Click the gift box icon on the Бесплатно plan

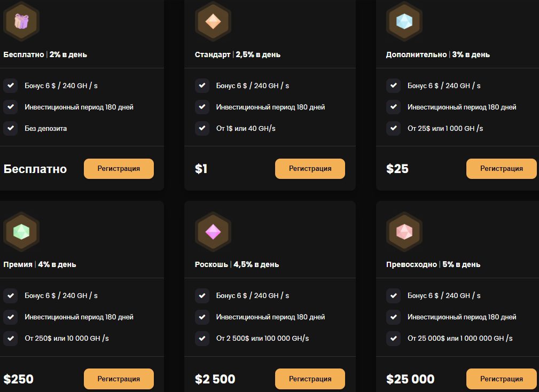tap(21, 21)
